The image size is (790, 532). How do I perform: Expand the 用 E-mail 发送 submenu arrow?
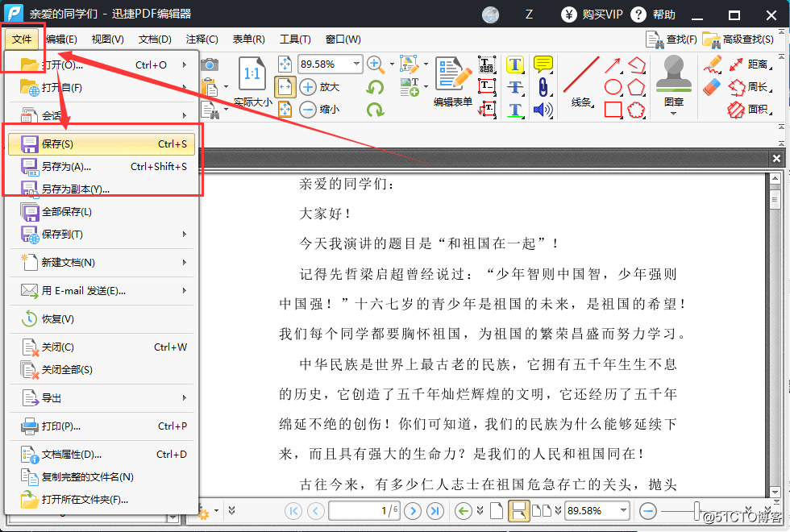[x=185, y=291]
